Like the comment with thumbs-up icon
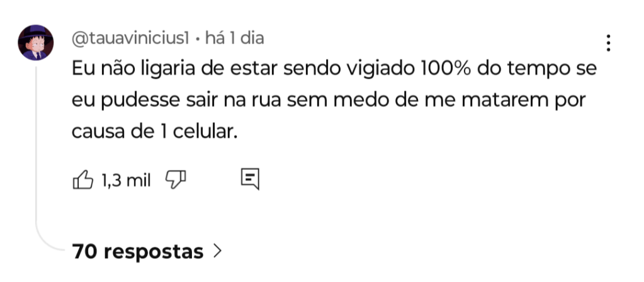Screen dimensions: 644x282 tap(84, 181)
